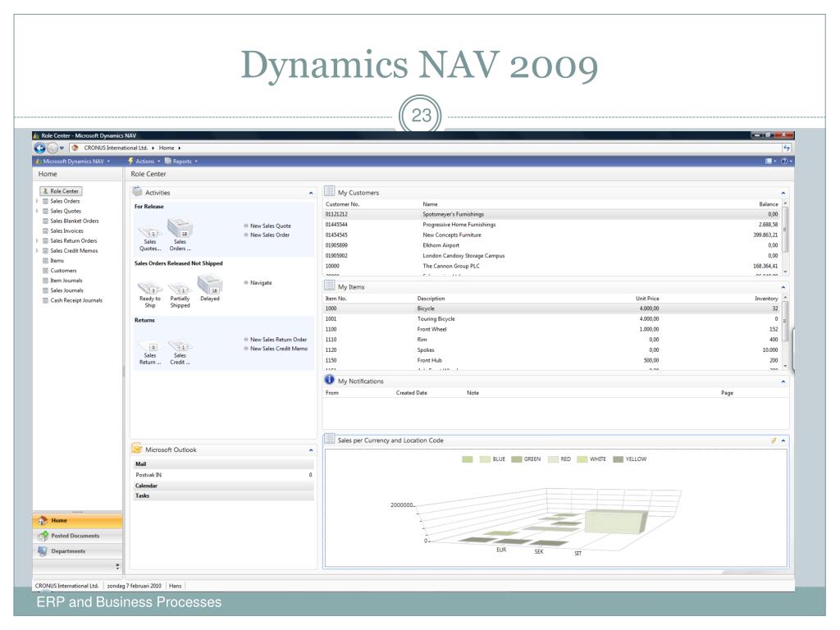Click the Sales per Currency chart part icon
Image resolution: width=840 pixels, height=630 pixels.
330,439
